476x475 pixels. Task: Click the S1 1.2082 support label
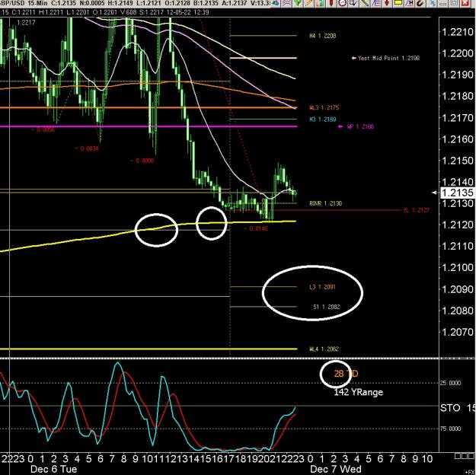(x=326, y=307)
